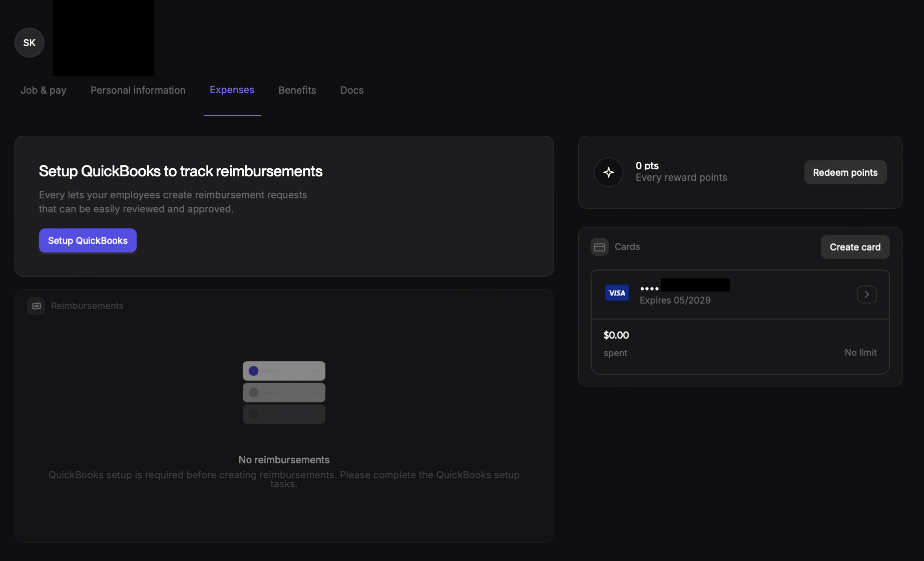
Task: Open the Job & pay tab
Action: coord(44,90)
